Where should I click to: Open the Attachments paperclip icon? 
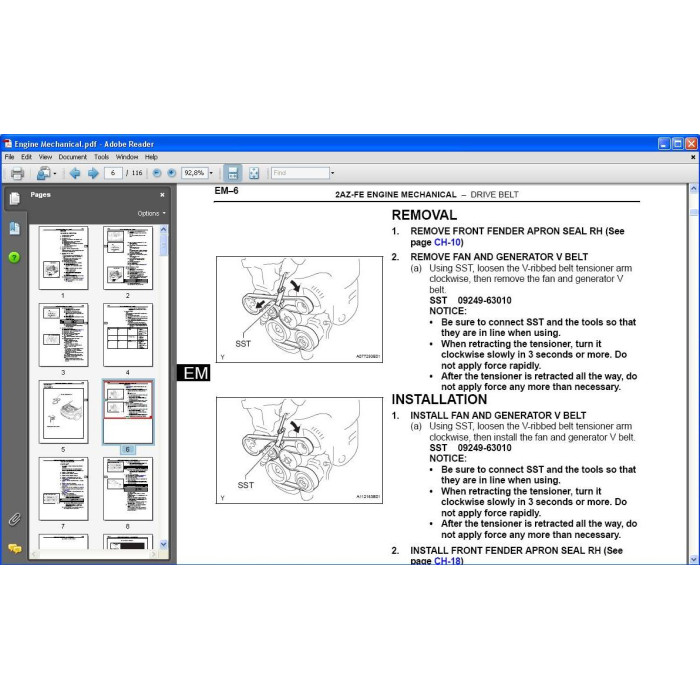tap(14, 519)
